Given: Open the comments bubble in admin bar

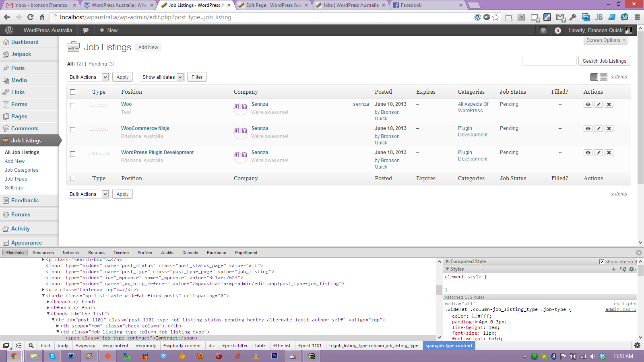Looking at the screenshot, I should 86,30.
